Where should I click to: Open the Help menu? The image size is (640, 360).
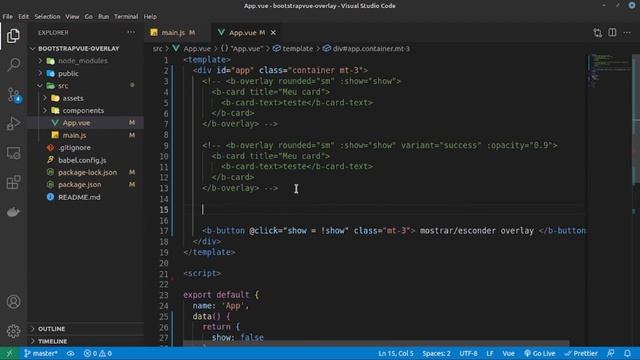click(150, 17)
